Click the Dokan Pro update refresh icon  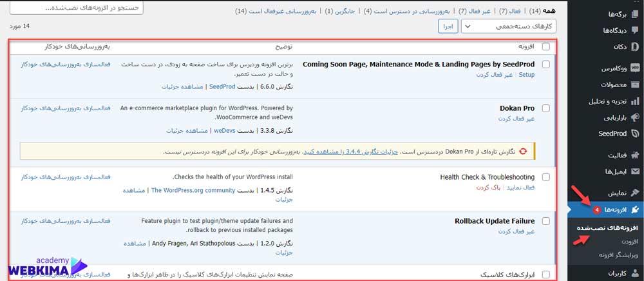(x=523, y=151)
